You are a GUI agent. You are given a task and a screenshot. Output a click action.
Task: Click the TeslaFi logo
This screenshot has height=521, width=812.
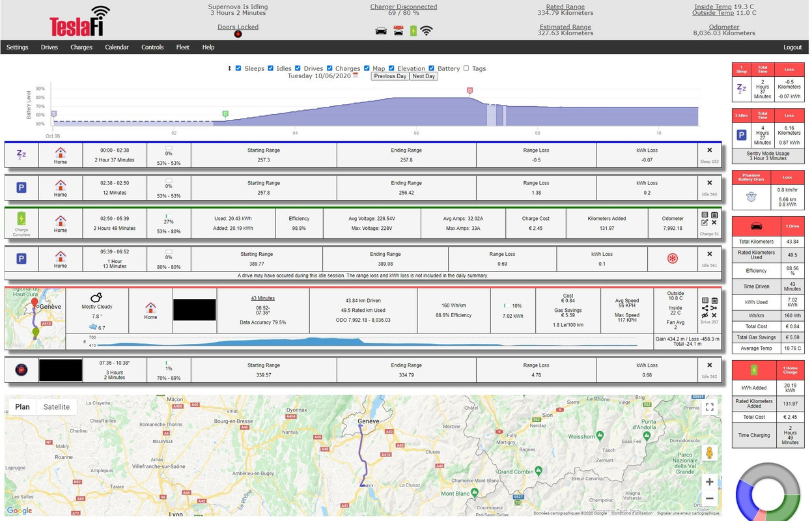(80, 21)
